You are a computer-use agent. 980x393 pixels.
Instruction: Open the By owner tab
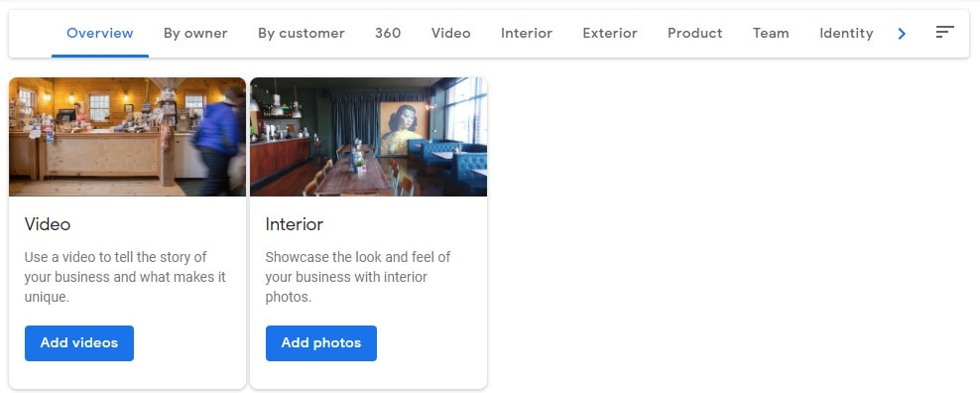click(195, 33)
